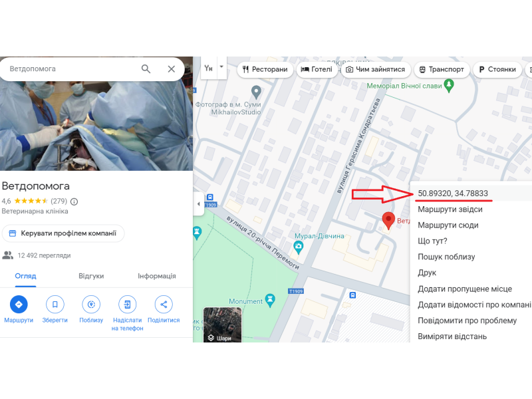The image size is (532, 399).
Task: Filter map by Ресторани
Action: click(265, 70)
